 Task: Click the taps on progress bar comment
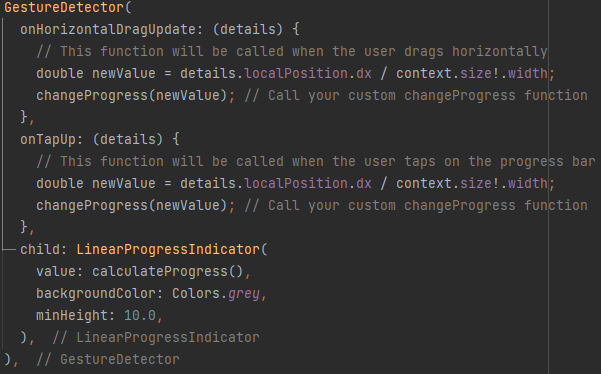coord(316,162)
